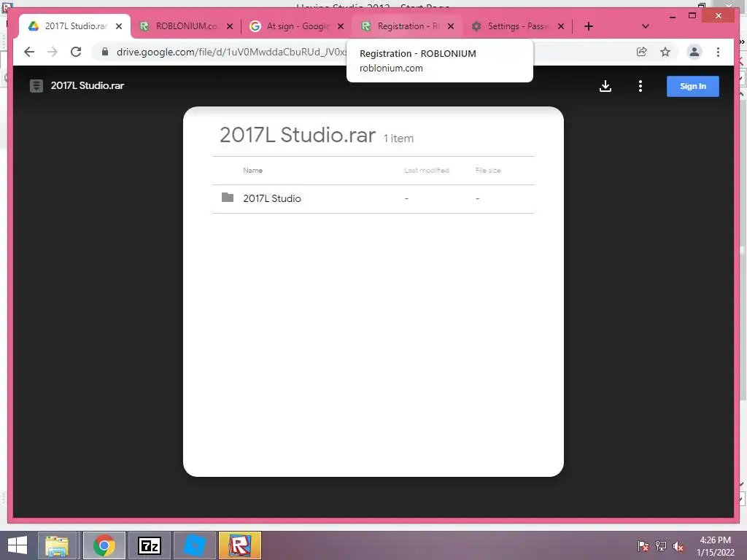Select Google Chrome in the taskbar
The width and height of the screenshot is (747, 560).
coord(104,545)
